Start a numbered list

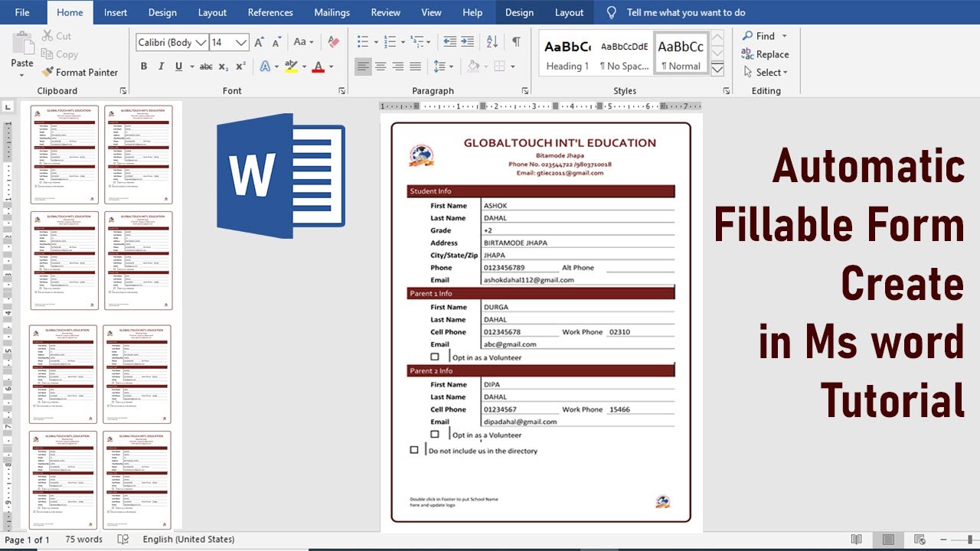tap(390, 42)
